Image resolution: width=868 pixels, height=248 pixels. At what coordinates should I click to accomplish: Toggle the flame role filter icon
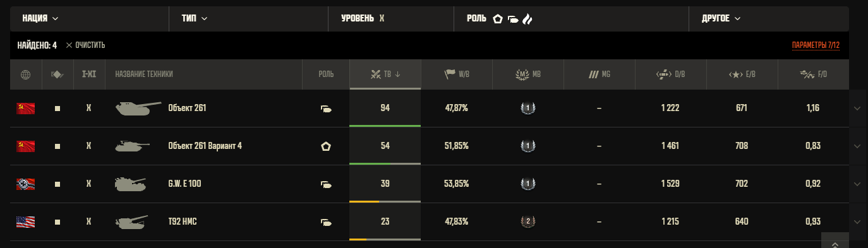point(527,19)
